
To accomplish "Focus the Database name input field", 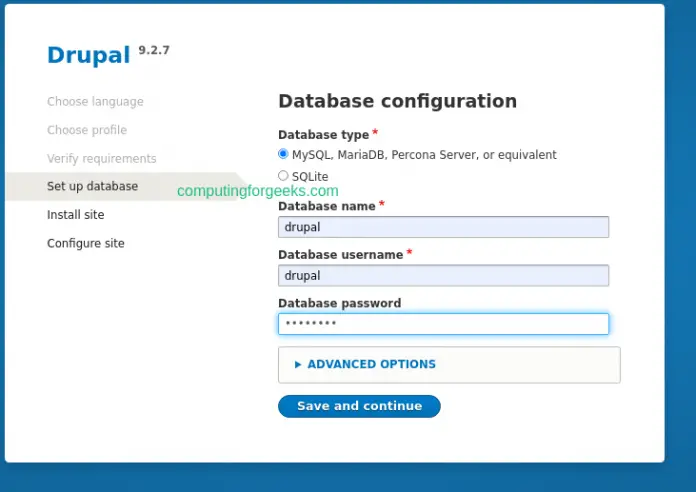I will point(443,227).
